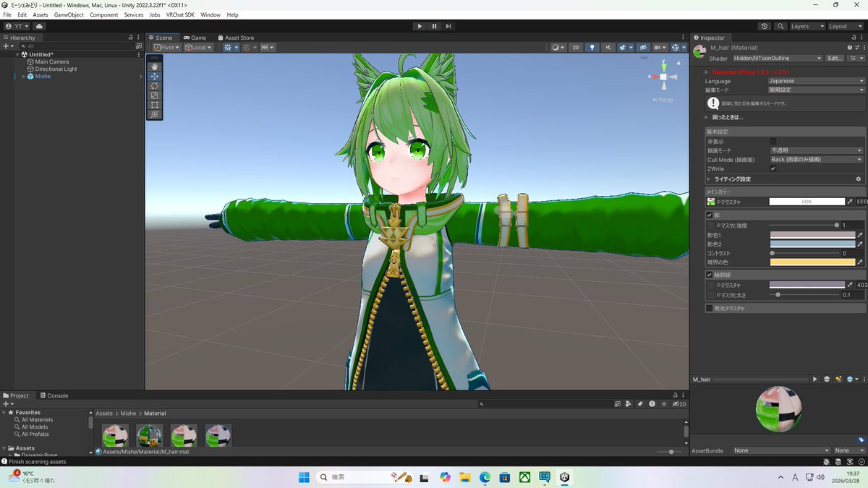868x488 pixels.
Task: Open the Console tab
Action: tap(54, 395)
